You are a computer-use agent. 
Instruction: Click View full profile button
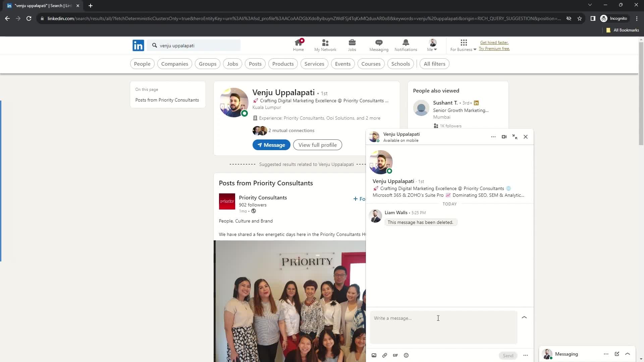click(x=318, y=145)
